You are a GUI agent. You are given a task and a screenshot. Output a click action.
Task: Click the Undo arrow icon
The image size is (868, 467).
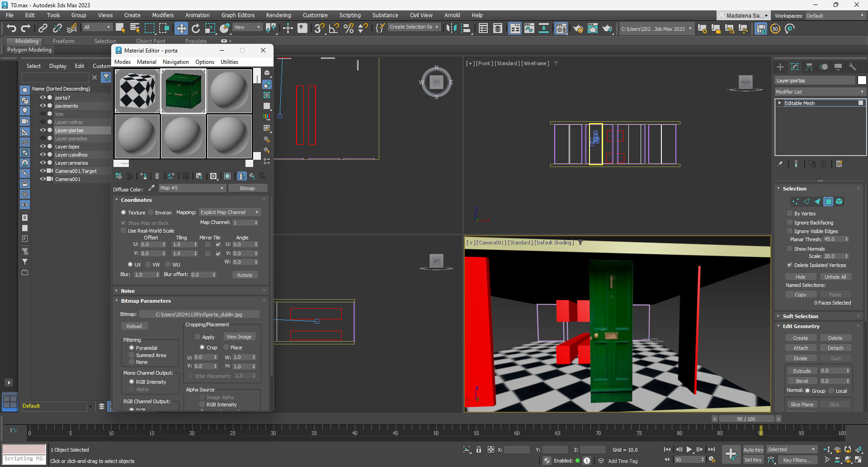(x=11, y=29)
